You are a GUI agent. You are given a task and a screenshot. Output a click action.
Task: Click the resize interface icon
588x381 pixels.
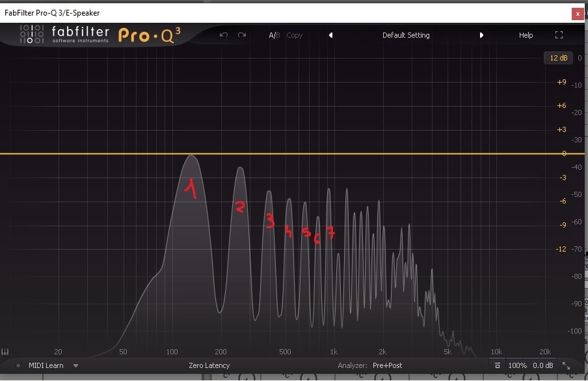(567, 365)
